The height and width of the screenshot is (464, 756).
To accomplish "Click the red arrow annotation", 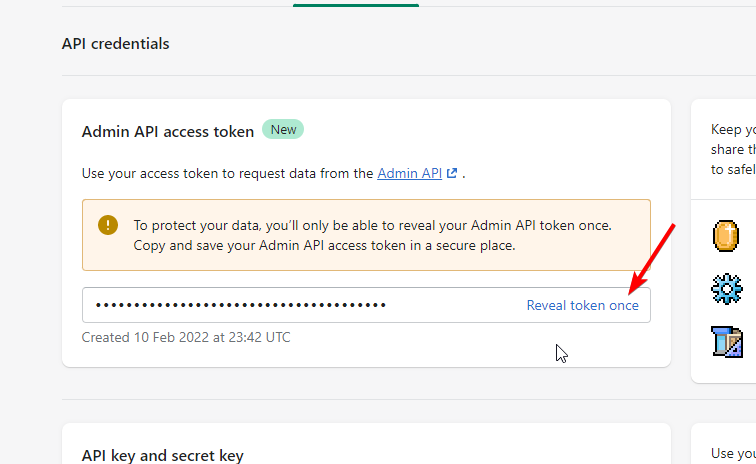I will pyautogui.click(x=652, y=259).
